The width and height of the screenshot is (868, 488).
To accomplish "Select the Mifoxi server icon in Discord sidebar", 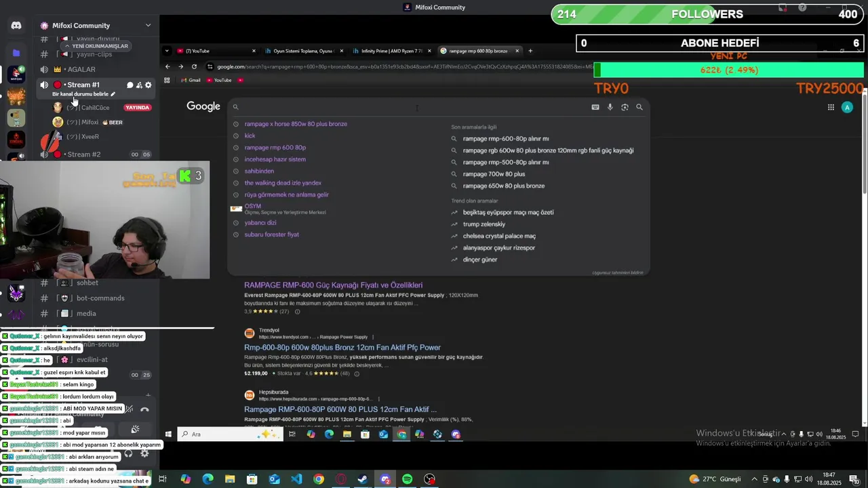I will pos(16,74).
